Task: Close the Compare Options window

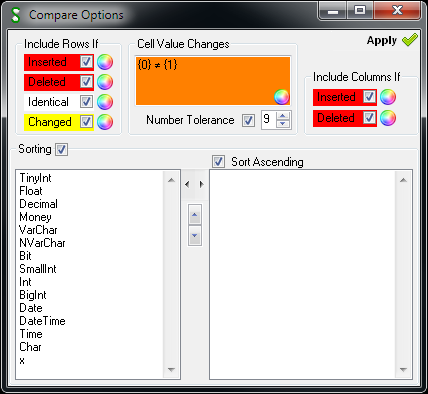Action: (x=397, y=11)
